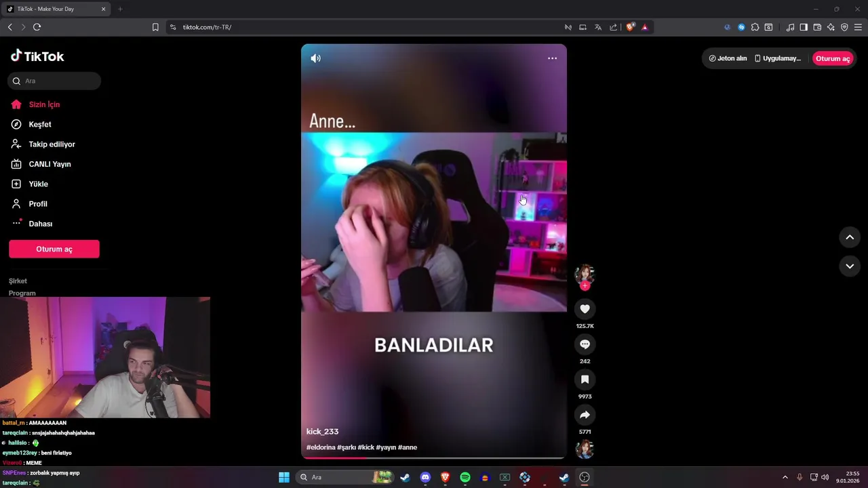Focus the TikTok Ara search field
868x488 pixels.
[x=54, y=81]
